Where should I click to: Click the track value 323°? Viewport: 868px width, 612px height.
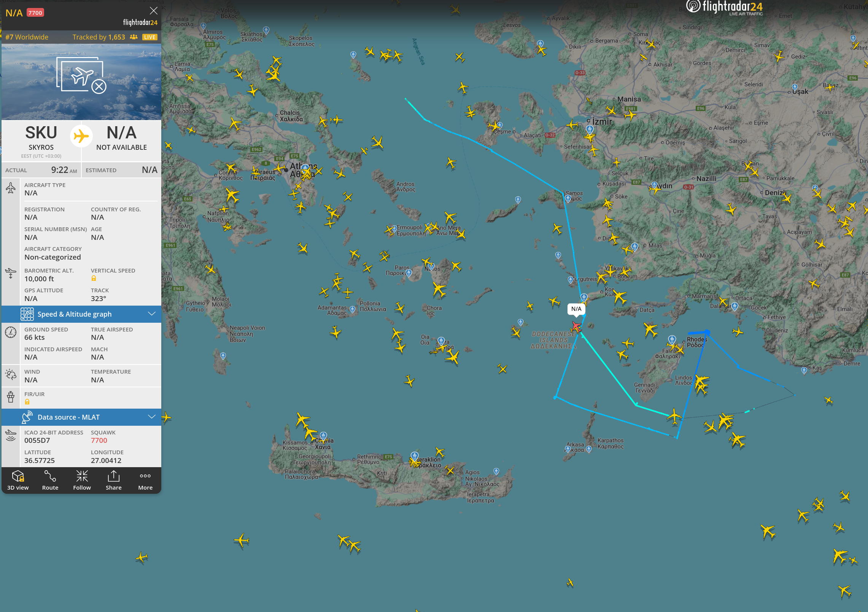pyautogui.click(x=99, y=298)
